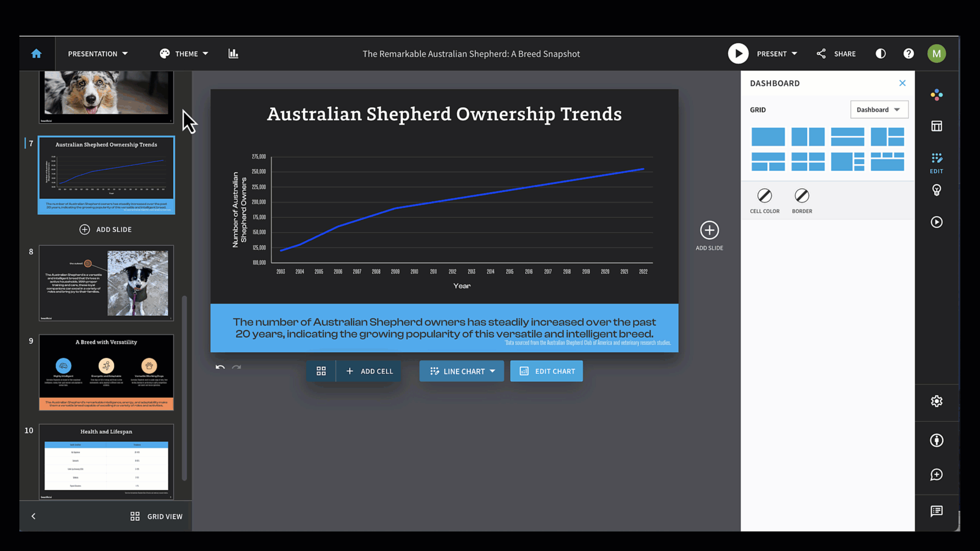Click the undo arrow

pos(220,367)
